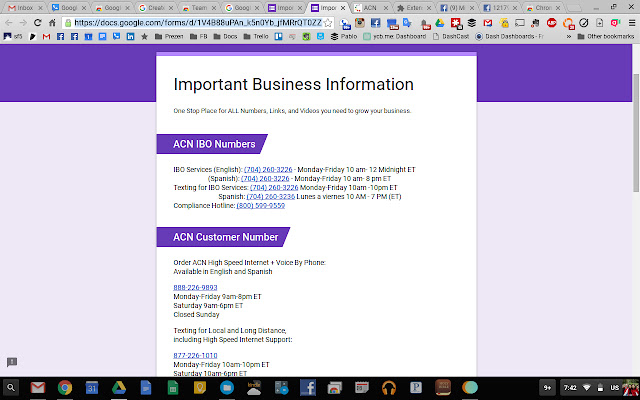Open Google Play Music headphones icon
640x400 pixels.
389,387
